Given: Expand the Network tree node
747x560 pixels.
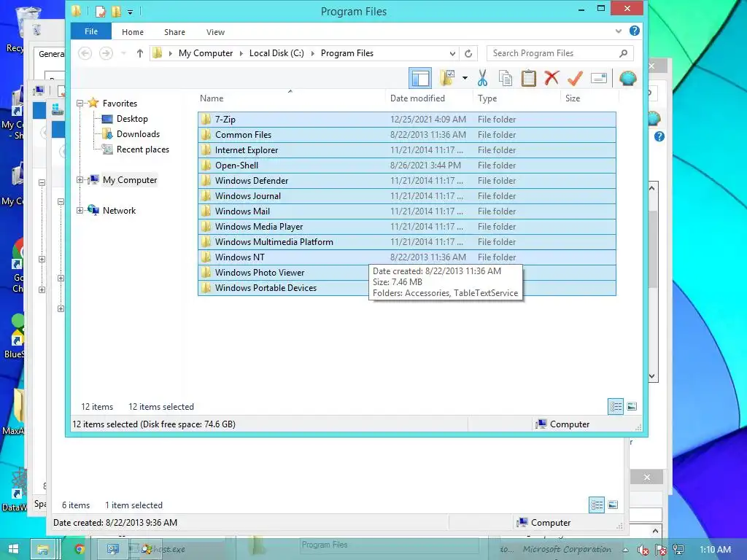Looking at the screenshot, I should click(80, 211).
